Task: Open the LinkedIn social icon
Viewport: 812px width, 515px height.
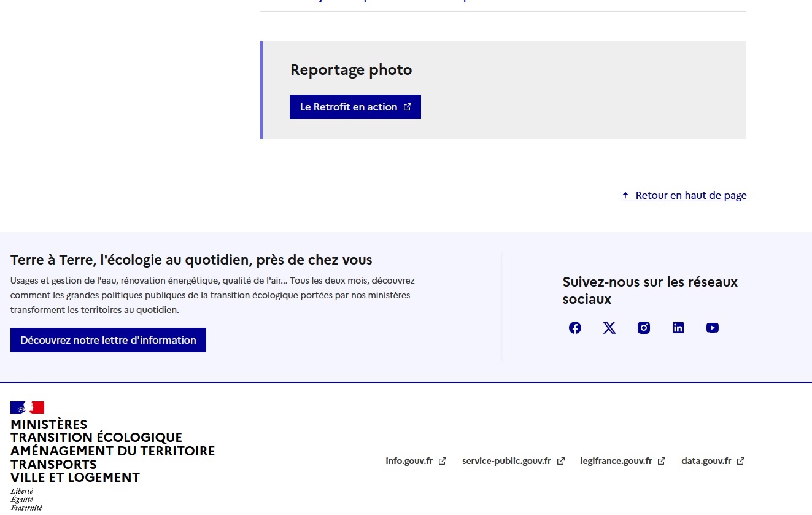Action: click(x=678, y=328)
